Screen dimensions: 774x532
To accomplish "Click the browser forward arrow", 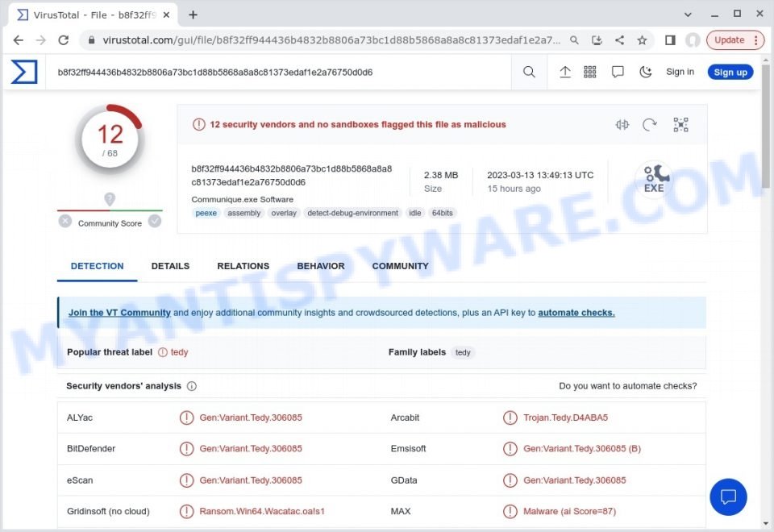I will coord(41,40).
